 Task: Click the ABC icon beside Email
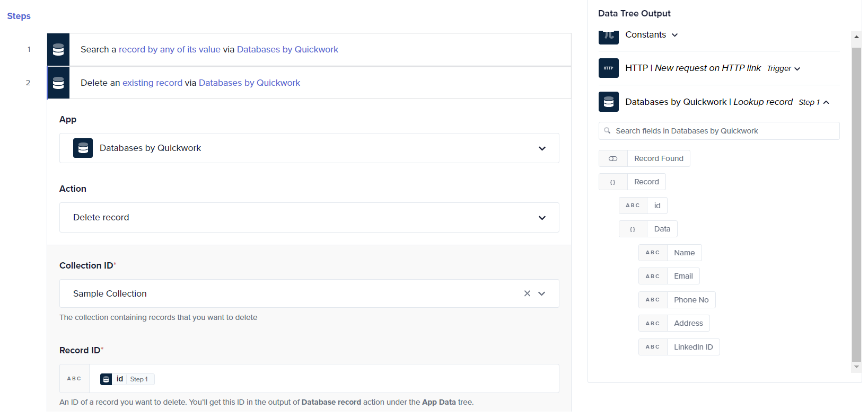point(653,276)
